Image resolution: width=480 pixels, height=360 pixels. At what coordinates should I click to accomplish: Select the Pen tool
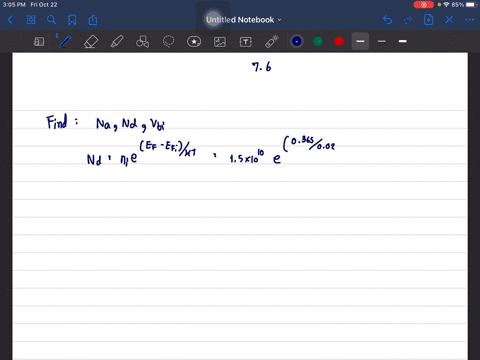(65, 42)
